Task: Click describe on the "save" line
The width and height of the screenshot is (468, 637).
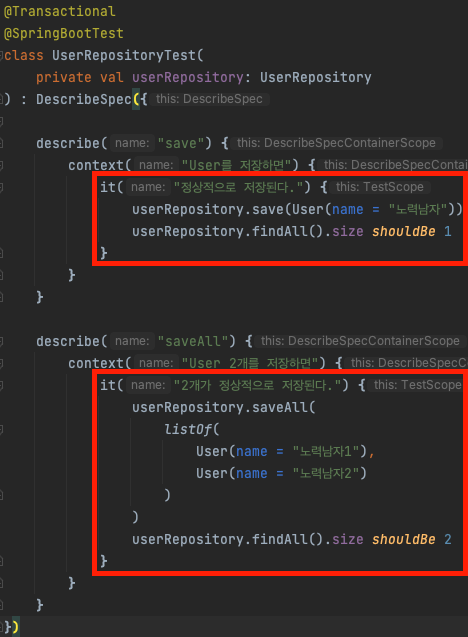Action: [x=68, y=143]
